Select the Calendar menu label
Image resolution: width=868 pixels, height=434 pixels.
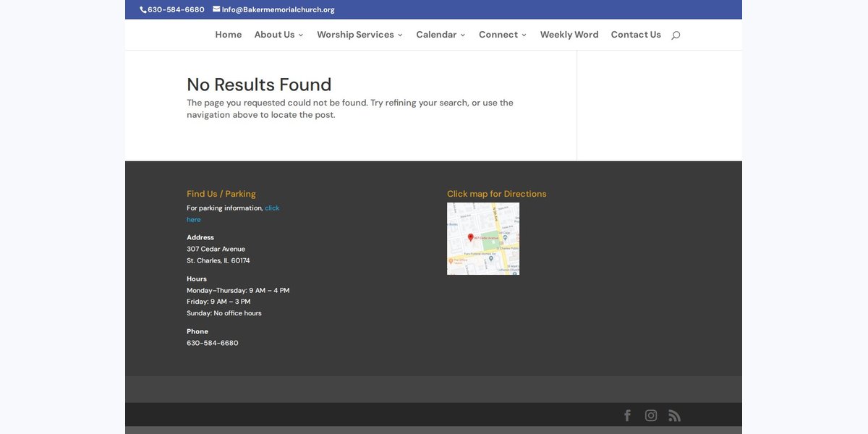(436, 35)
